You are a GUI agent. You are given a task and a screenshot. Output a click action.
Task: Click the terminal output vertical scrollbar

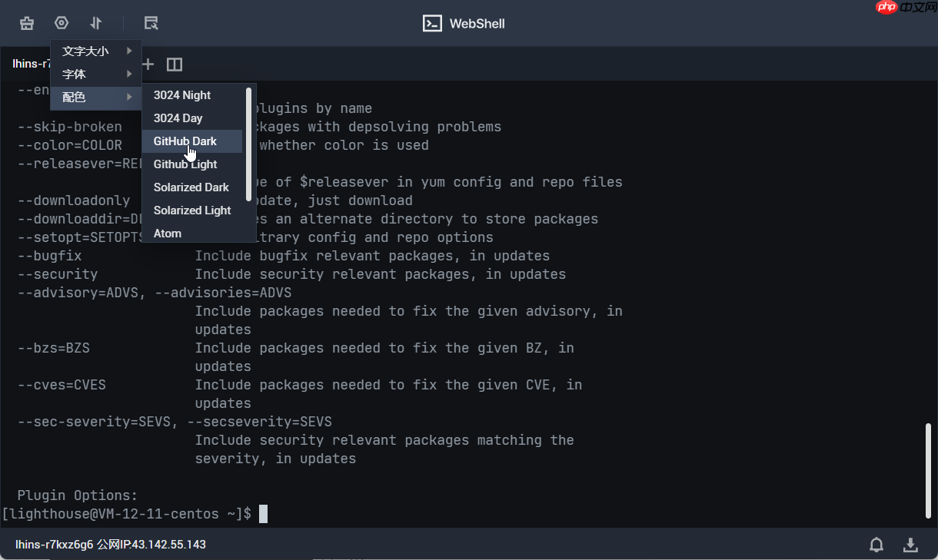click(x=928, y=470)
